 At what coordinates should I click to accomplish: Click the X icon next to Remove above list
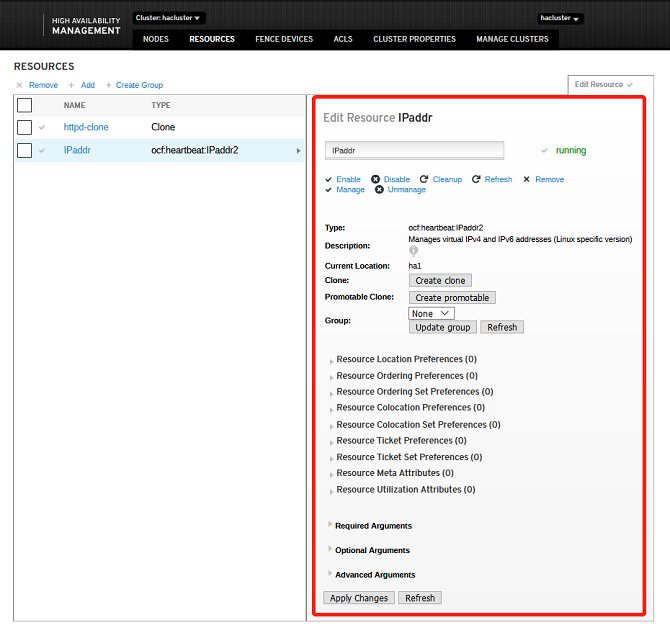pyautogui.click(x=19, y=85)
